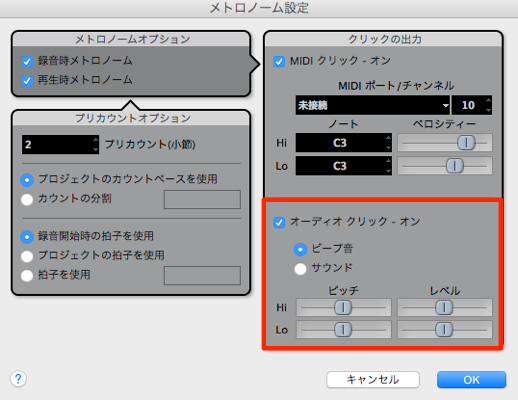This screenshot has height=400, width=518.
Task: Select 録音開始時の拍子を使用 radio button
Action: (27, 237)
